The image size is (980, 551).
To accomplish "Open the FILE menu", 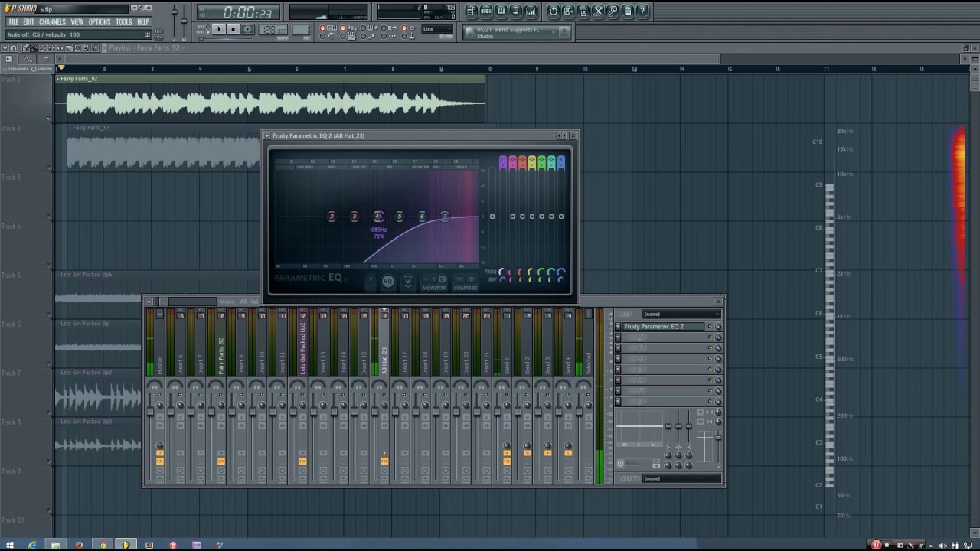I will click(x=13, y=22).
